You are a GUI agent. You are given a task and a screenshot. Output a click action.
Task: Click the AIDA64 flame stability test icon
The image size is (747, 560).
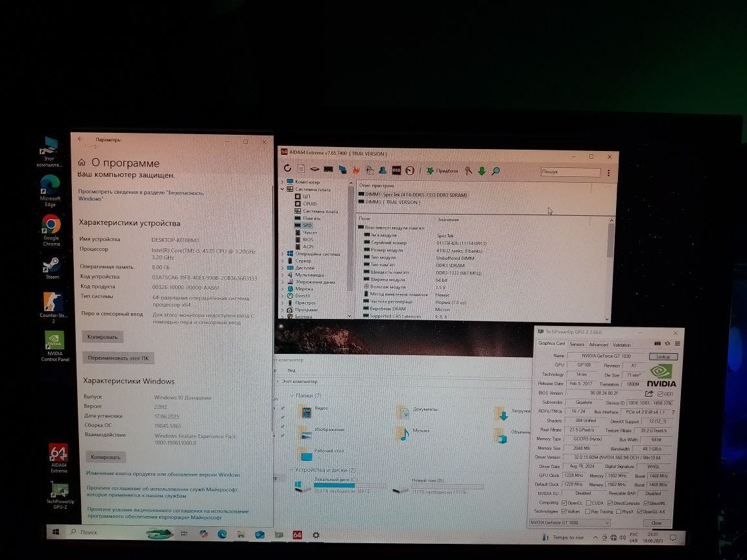tap(356, 170)
